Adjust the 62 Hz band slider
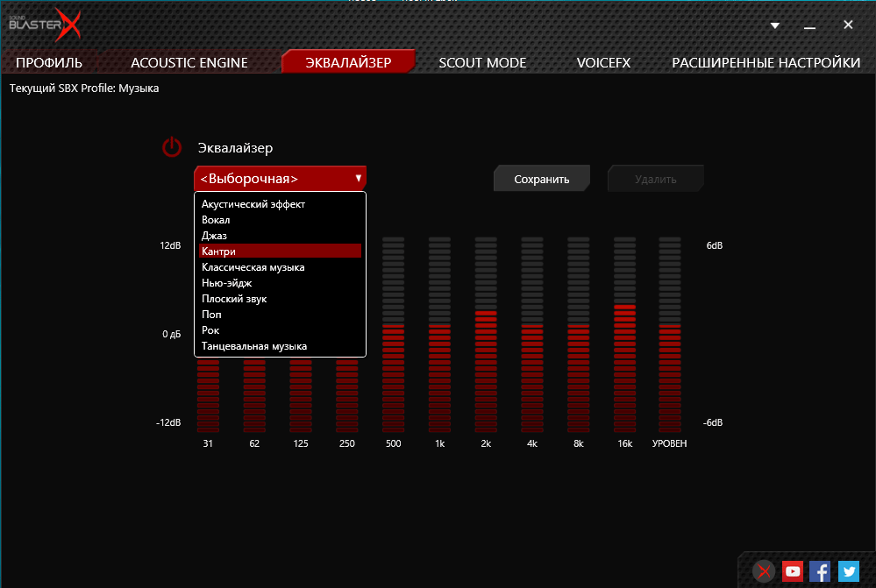This screenshot has width=876, height=588. coord(254,395)
